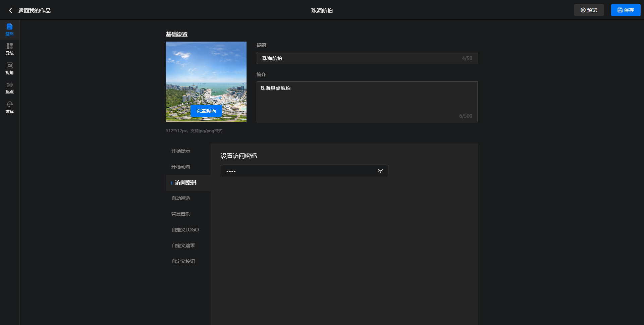Image resolution: width=644 pixels, height=325 pixels.
Task: Select the 开场动画 settings tab
Action: click(x=181, y=167)
